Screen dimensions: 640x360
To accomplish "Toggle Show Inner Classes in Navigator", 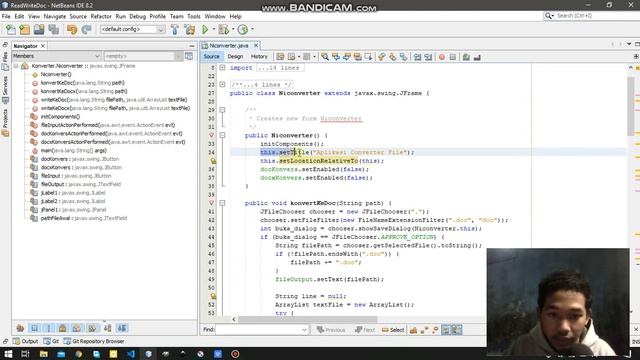I will [x=77, y=328].
